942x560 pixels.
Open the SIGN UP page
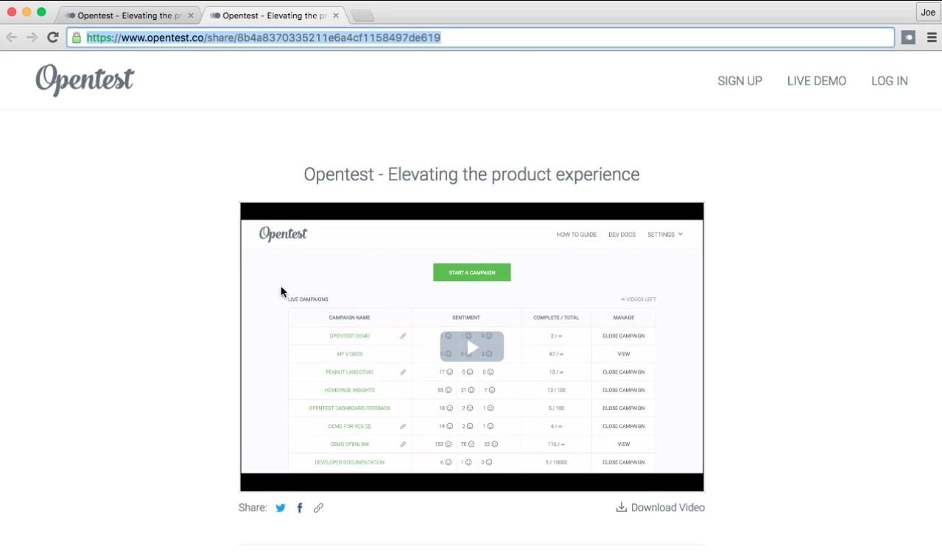[x=739, y=81]
